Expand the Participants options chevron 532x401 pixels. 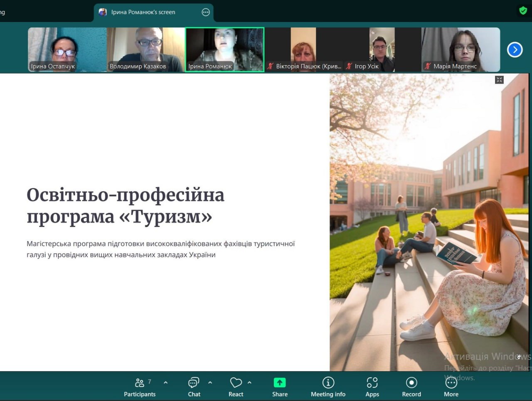(x=166, y=382)
